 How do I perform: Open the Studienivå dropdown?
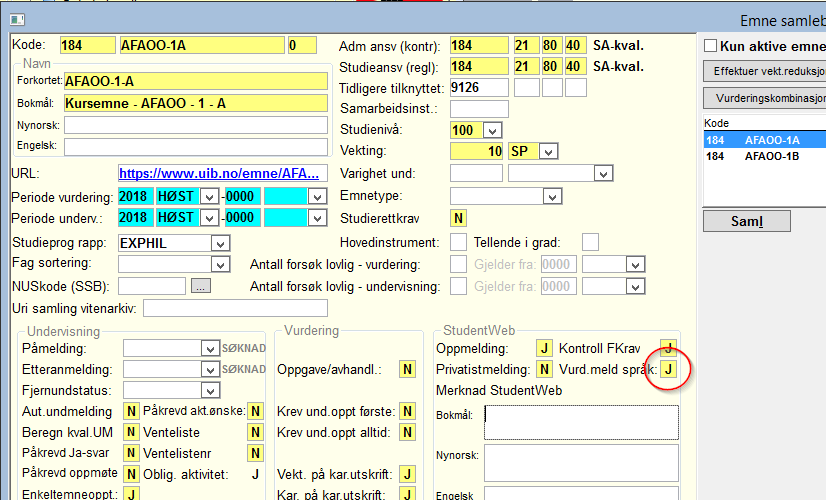(x=491, y=130)
